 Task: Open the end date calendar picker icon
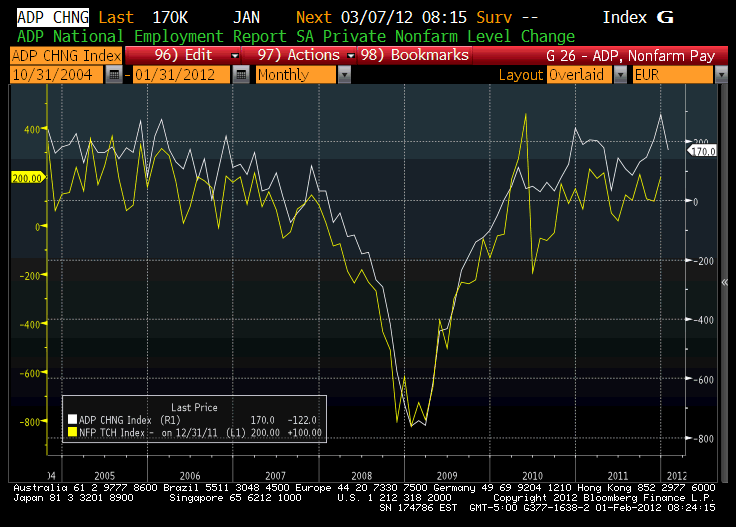241,75
